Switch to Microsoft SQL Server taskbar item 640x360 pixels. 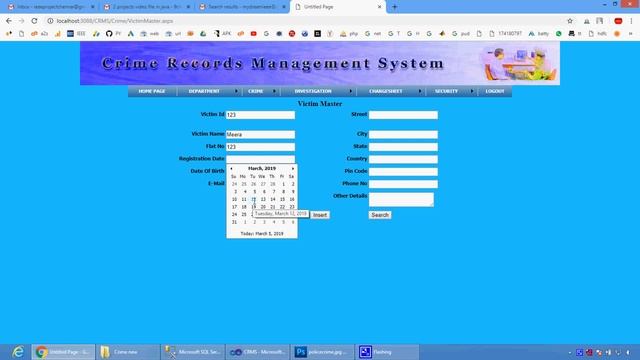click(x=193, y=352)
